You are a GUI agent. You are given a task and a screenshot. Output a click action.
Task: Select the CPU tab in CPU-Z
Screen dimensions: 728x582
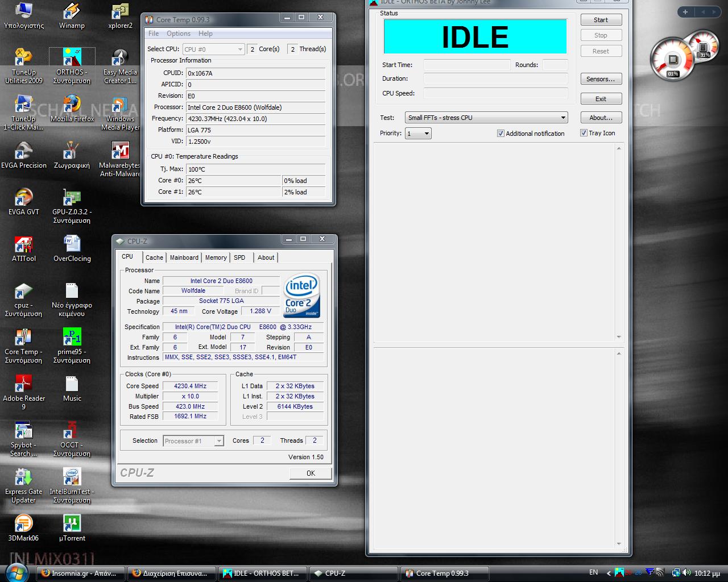coord(127,256)
